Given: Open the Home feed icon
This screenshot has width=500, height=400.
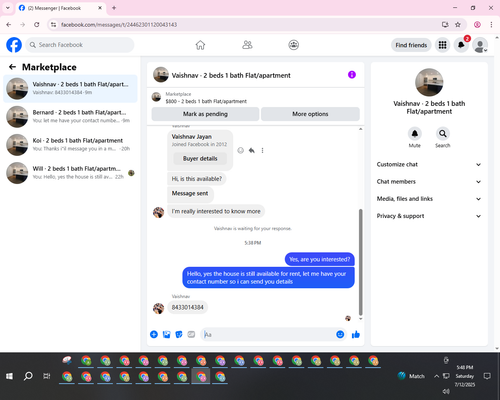Looking at the screenshot, I should click(200, 45).
